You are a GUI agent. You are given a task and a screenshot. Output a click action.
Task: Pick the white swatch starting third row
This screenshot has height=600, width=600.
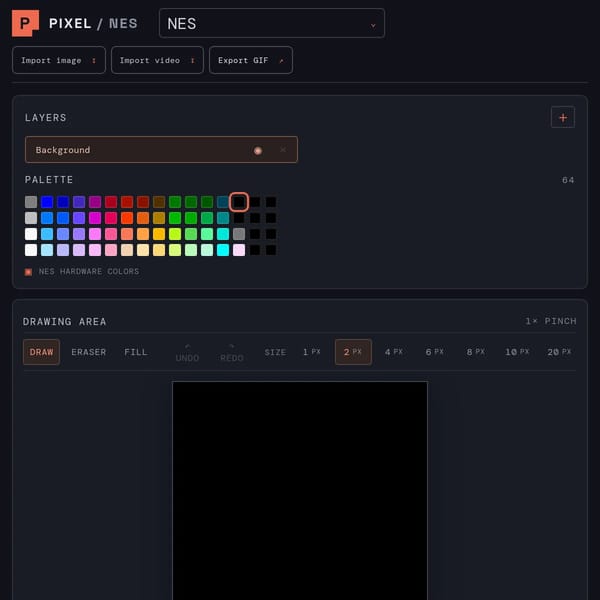click(31, 234)
